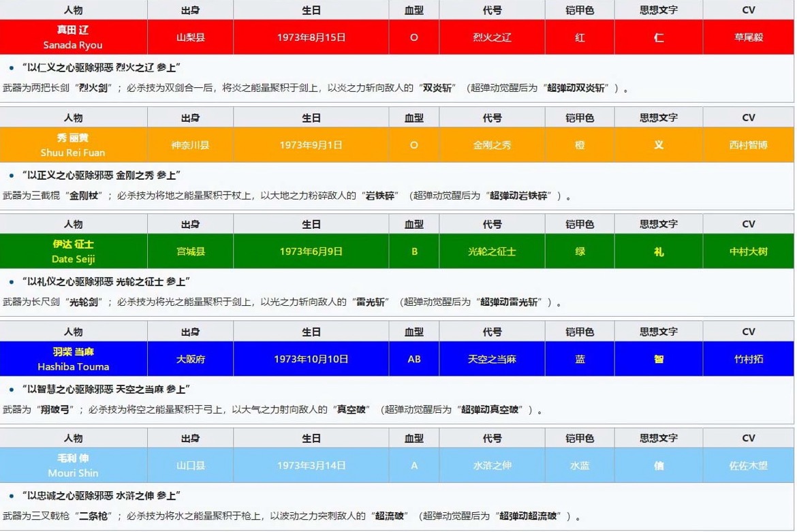Click the name Shuu Rei Fuan
Viewport: 797px width, 532px height.
[x=73, y=145]
